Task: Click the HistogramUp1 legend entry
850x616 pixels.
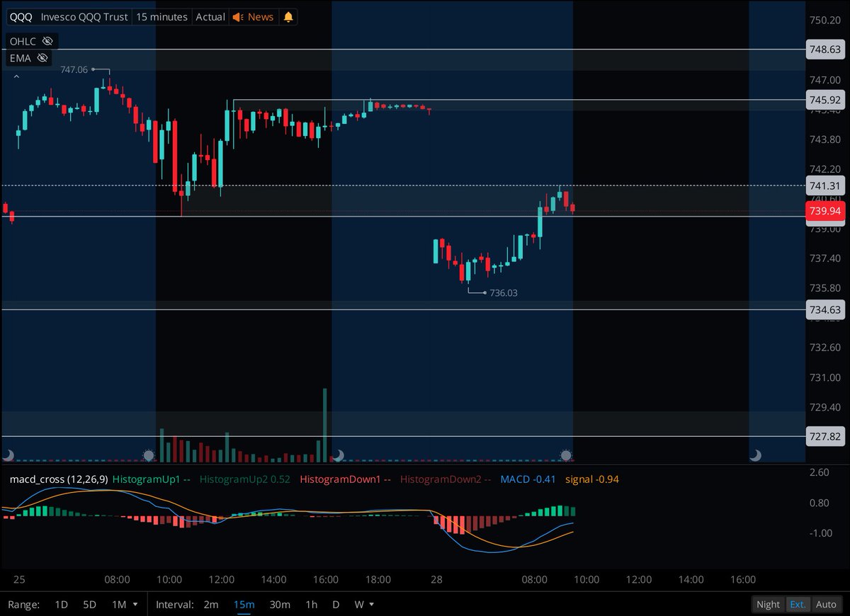Action: (x=151, y=479)
